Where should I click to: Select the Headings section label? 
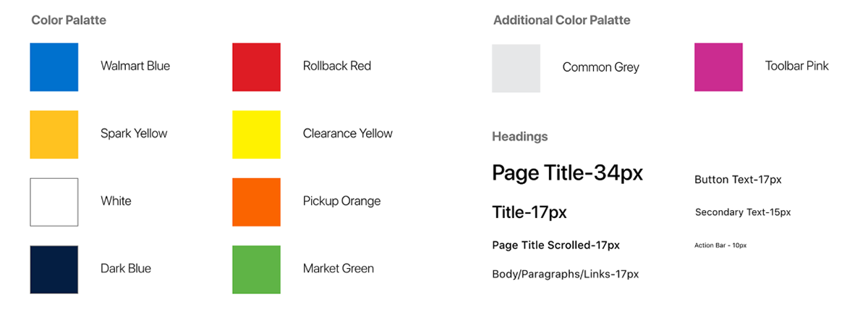[519, 136]
